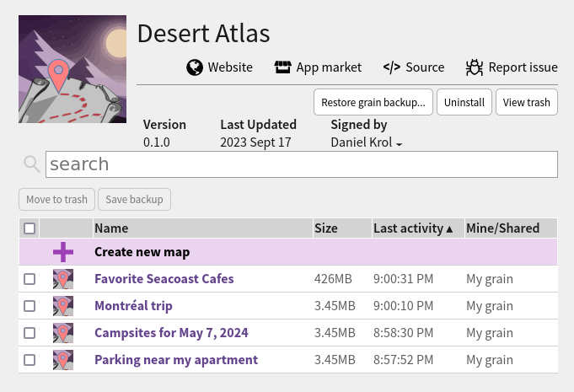
Task: Select Create new map row
Action: pyautogui.click(x=288, y=252)
